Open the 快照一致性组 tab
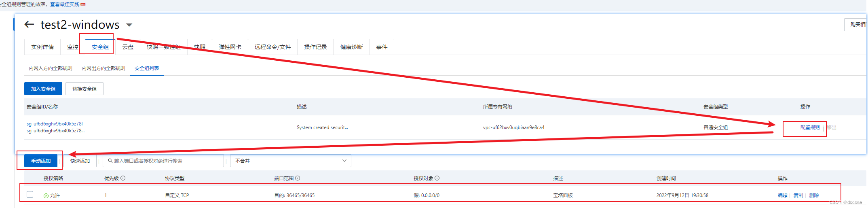Viewport: 868px width, 208px height. (164, 47)
